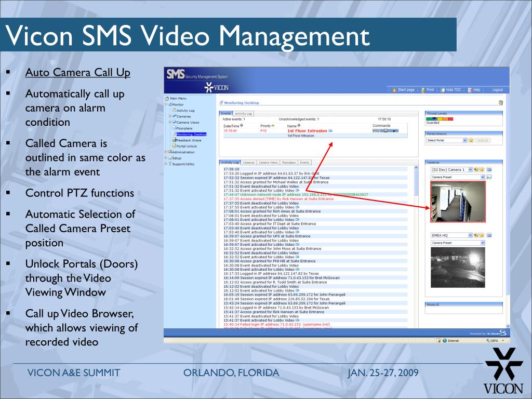Select the red threat level swatch

450,119
